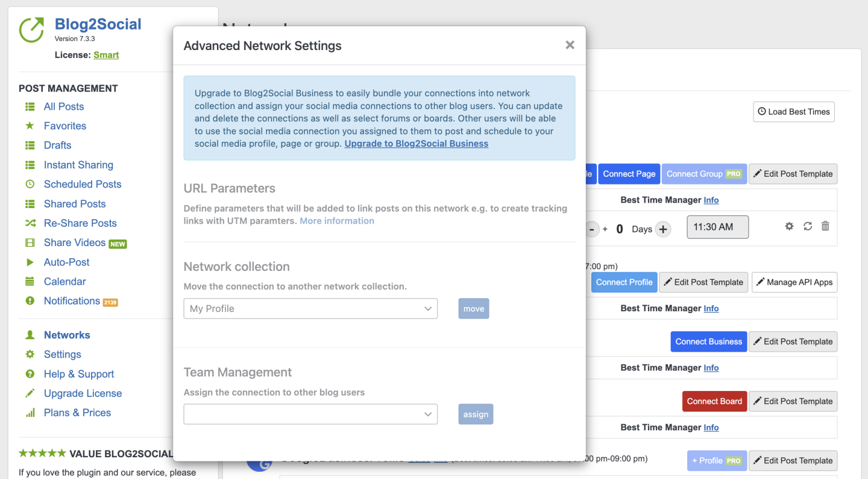This screenshot has width=868, height=479.
Task: Select Auto-Post from sidebar menu
Action: point(66,262)
